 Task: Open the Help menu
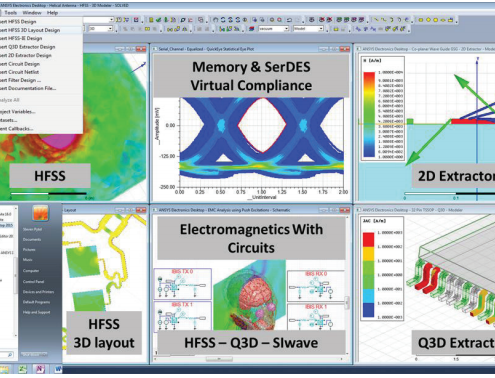tap(52, 13)
